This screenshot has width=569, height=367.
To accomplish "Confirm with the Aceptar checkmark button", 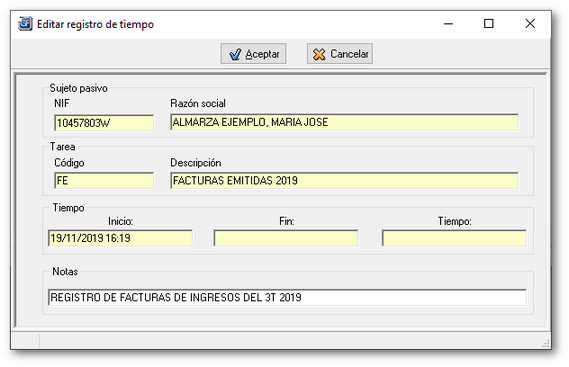I will pyautogui.click(x=253, y=54).
